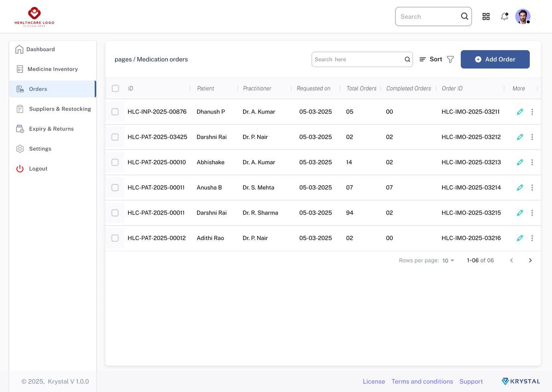
Task: Go to the next page of orders
Action: coord(530,261)
